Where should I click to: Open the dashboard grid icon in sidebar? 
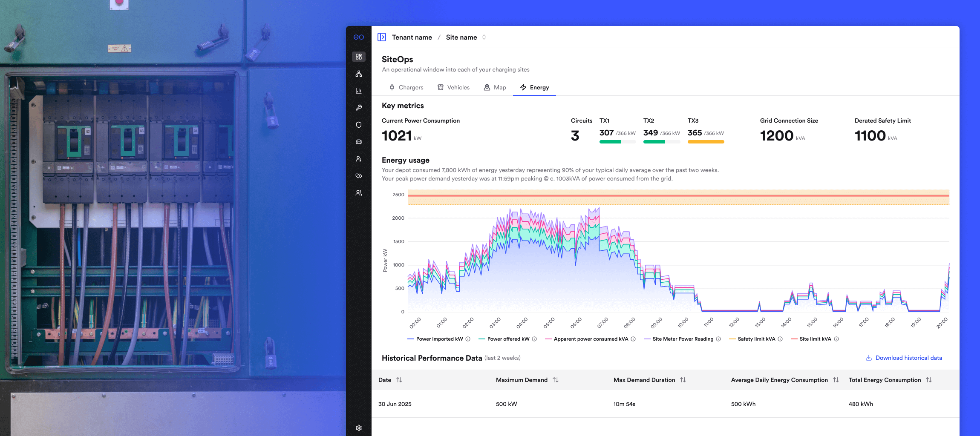click(359, 57)
